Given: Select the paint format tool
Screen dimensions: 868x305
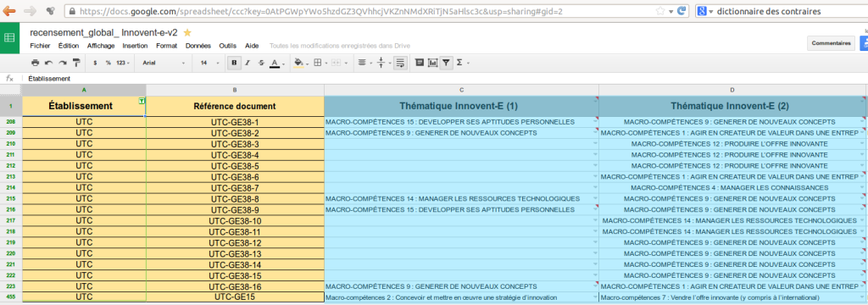Looking at the screenshot, I should click(75, 63).
